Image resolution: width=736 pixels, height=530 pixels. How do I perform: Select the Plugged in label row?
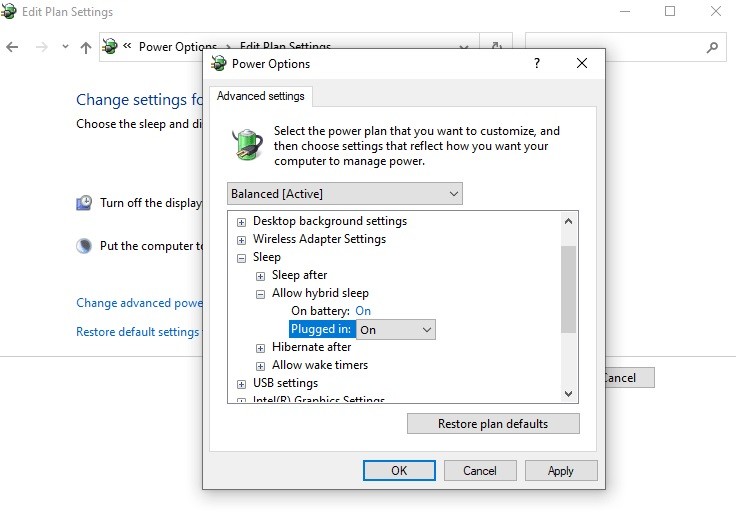(322, 329)
